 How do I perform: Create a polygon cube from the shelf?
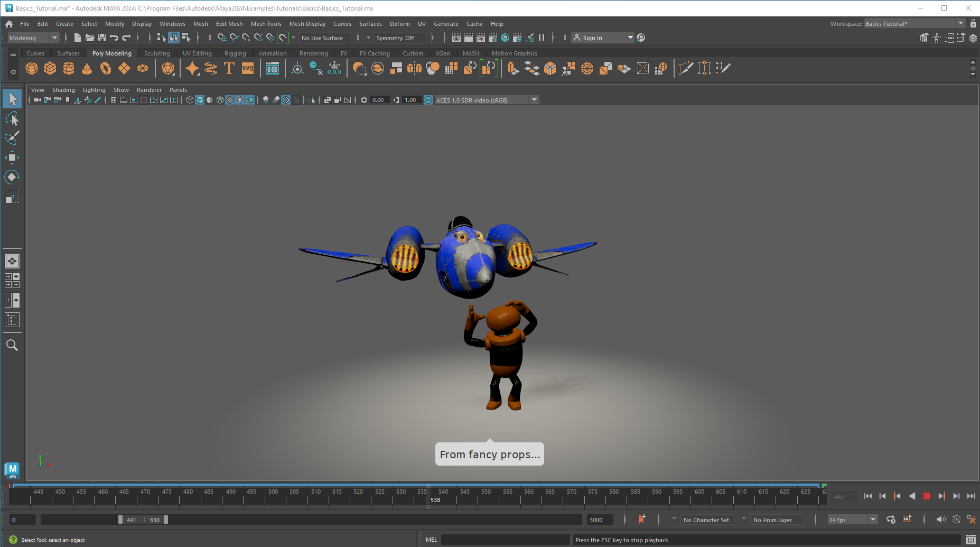pos(50,68)
